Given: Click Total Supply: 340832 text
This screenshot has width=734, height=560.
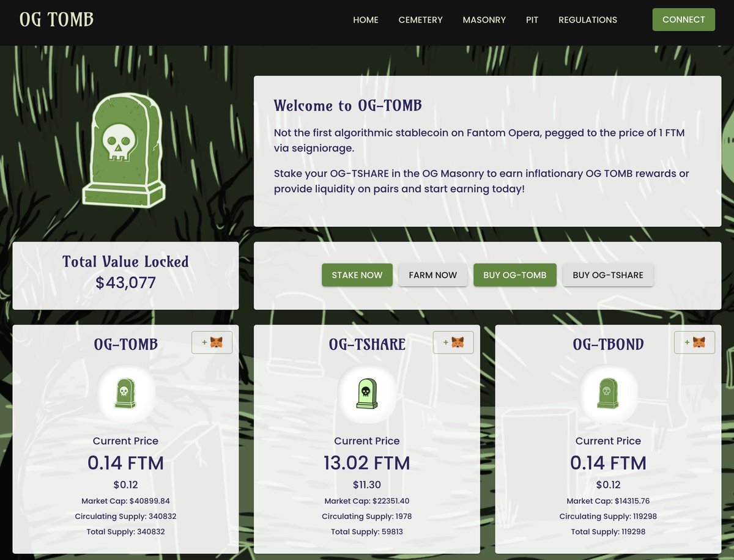Looking at the screenshot, I should coord(125,531).
